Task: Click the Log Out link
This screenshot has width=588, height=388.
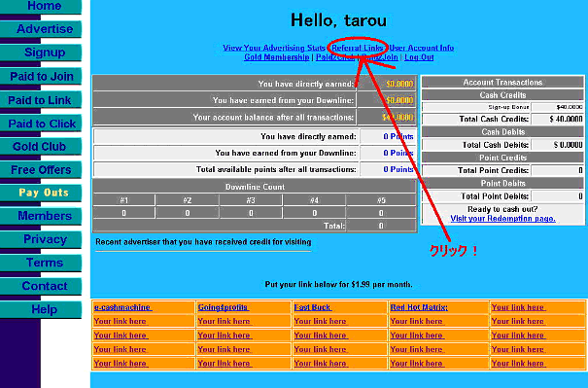Action: click(x=419, y=57)
